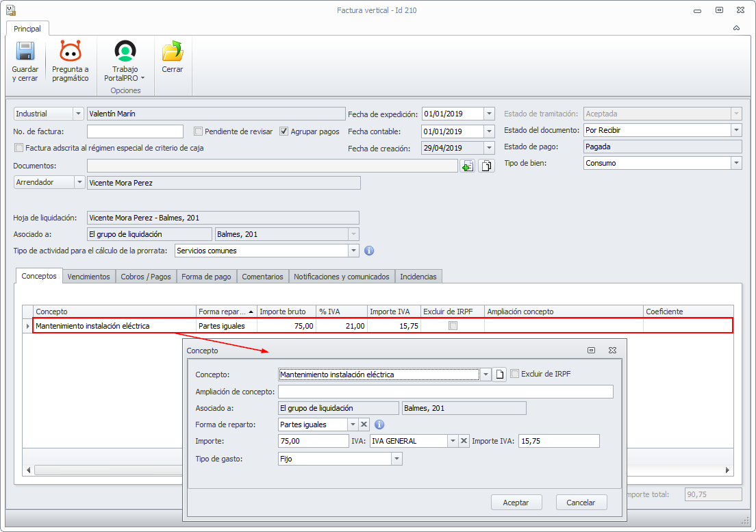Viewport: 756px width, 532px height.
Task: Click the add document icon beside Documentos
Action: [468, 166]
